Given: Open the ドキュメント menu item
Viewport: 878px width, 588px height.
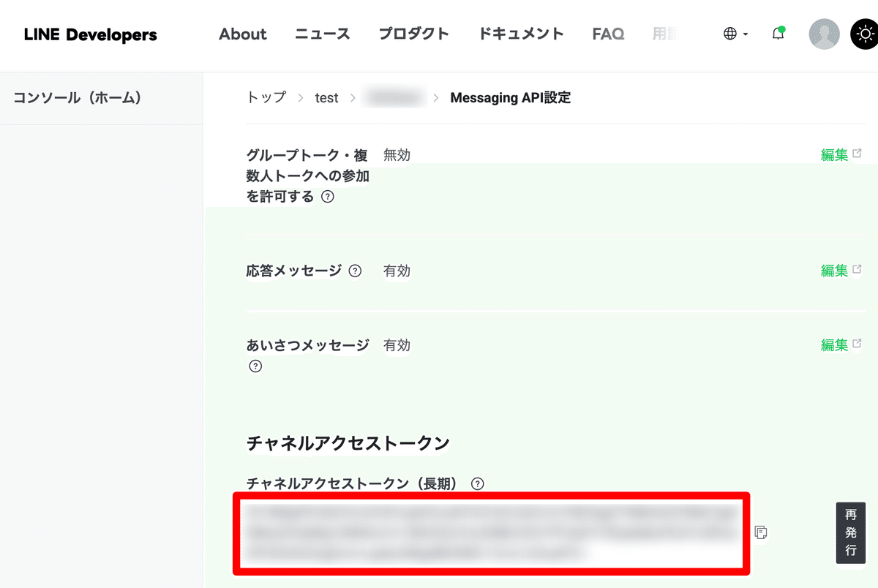Looking at the screenshot, I should (521, 34).
